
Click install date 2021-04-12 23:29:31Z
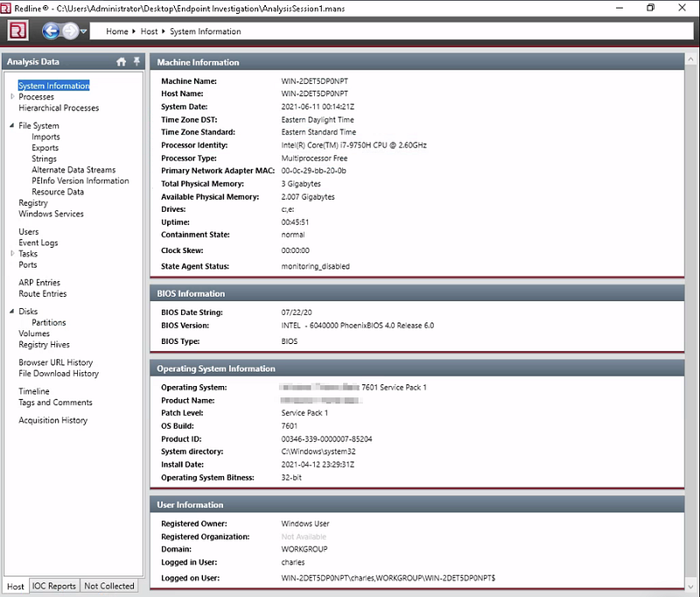[318, 465]
